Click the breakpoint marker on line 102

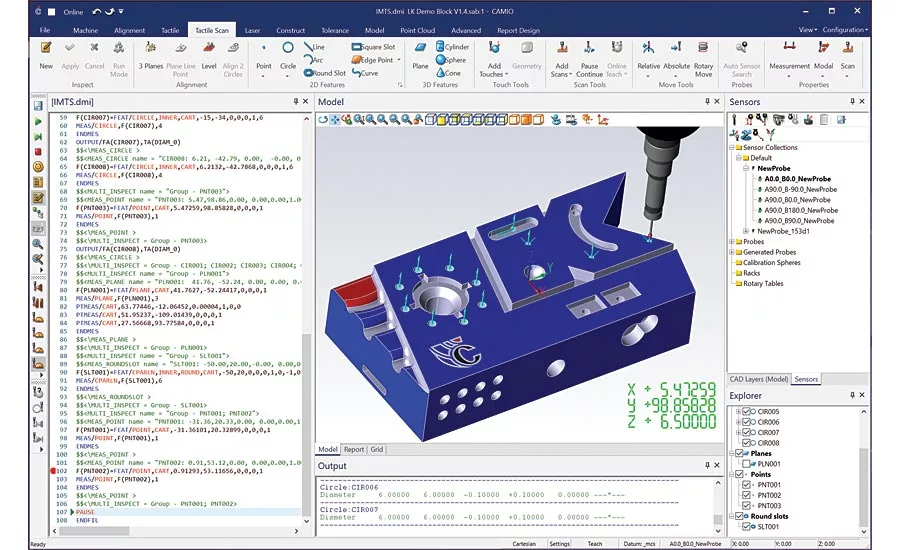tap(53, 471)
